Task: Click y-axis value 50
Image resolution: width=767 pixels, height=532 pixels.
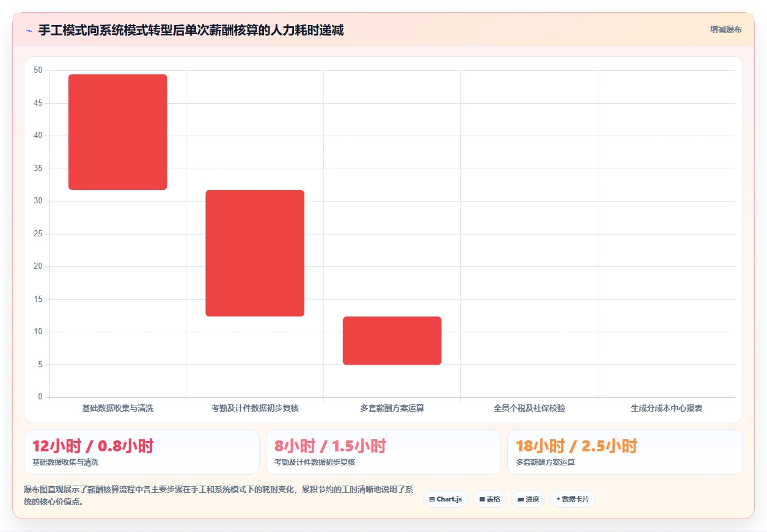Action: pyautogui.click(x=38, y=70)
